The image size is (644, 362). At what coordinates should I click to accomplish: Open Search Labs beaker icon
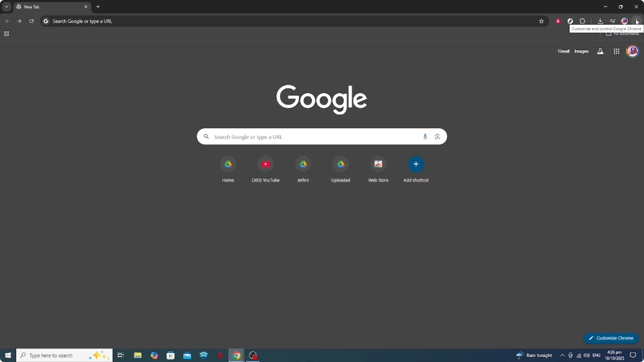click(x=600, y=51)
